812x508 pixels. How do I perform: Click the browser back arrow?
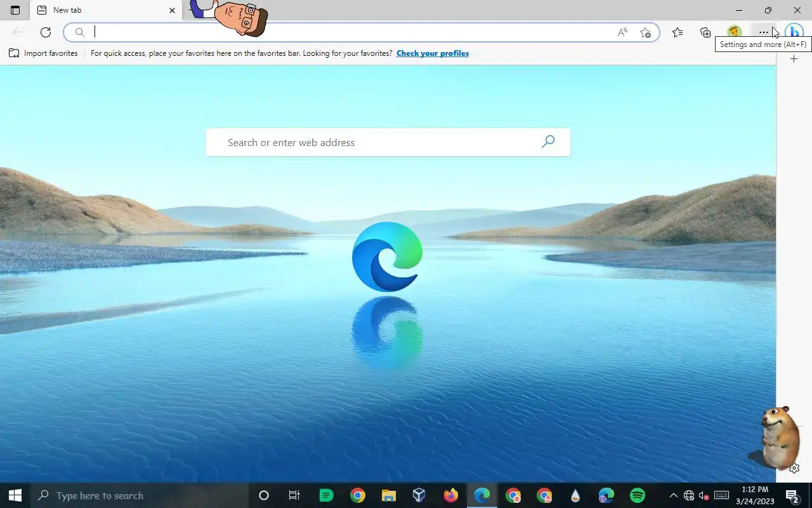coord(18,32)
